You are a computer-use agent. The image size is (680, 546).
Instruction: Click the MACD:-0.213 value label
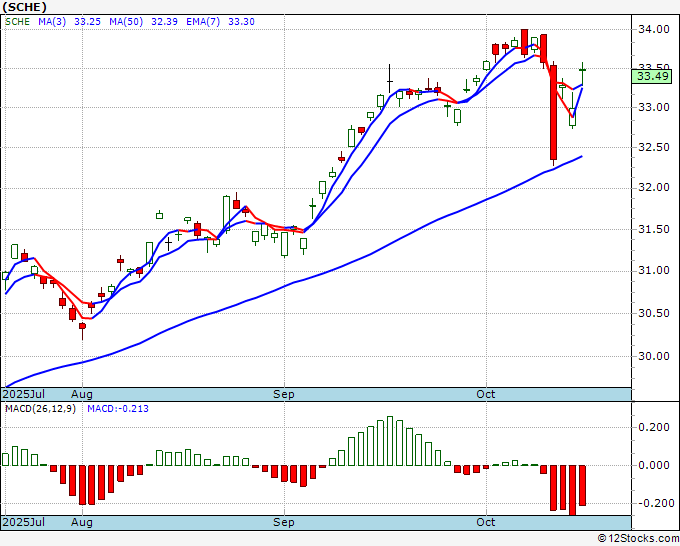[x=118, y=409]
